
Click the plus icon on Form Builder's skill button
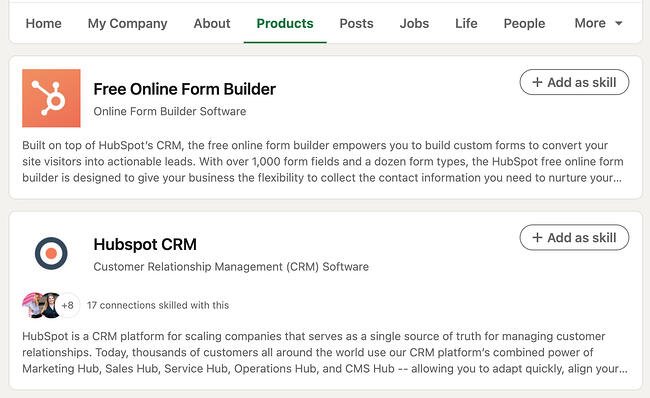[x=537, y=82]
